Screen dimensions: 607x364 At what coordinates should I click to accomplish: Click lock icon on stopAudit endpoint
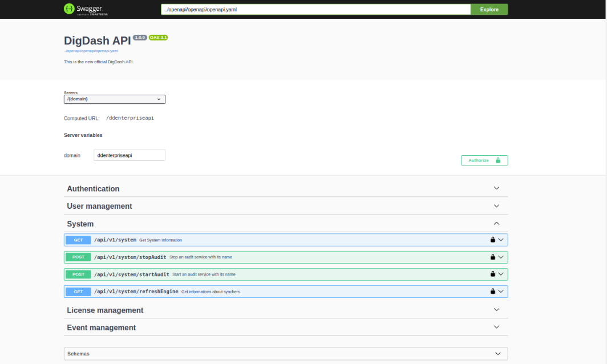(x=492, y=257)
